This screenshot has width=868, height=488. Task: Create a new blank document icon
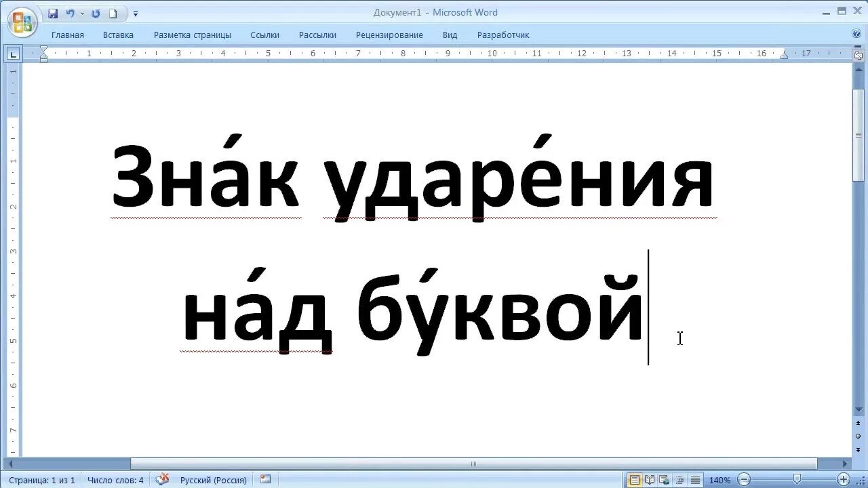[x=113, y=14]
